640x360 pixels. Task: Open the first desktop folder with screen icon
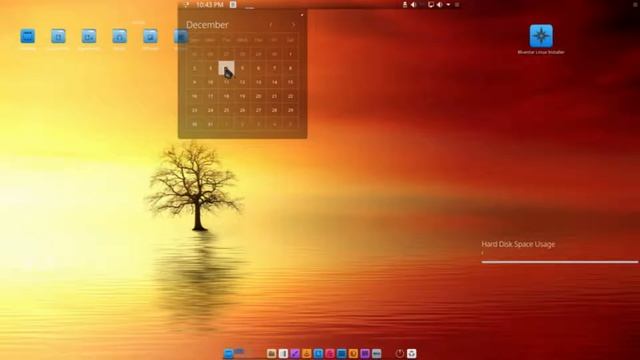pos(28,36)
